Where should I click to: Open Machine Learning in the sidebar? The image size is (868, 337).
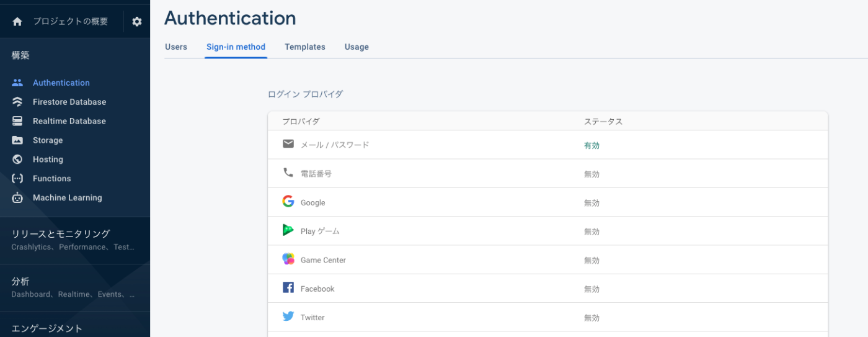pyautogui.click(x=67, y=198)
